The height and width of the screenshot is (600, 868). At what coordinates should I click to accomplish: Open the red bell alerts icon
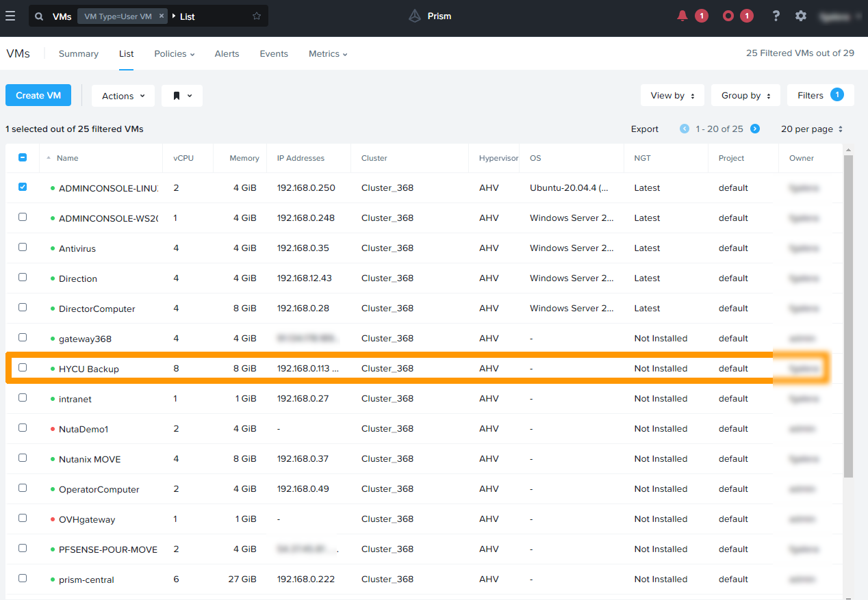click(x=682, y=16)
